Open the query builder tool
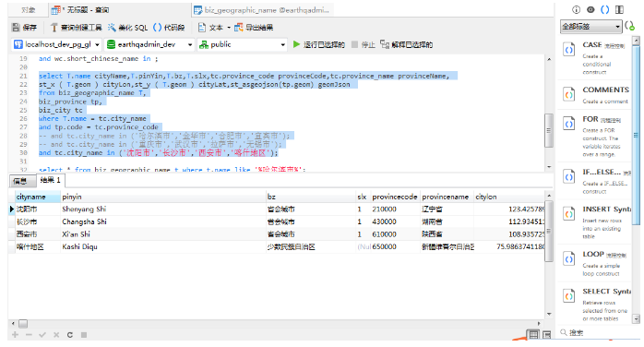Screen dimensions: 644x347 click(76, 28)
